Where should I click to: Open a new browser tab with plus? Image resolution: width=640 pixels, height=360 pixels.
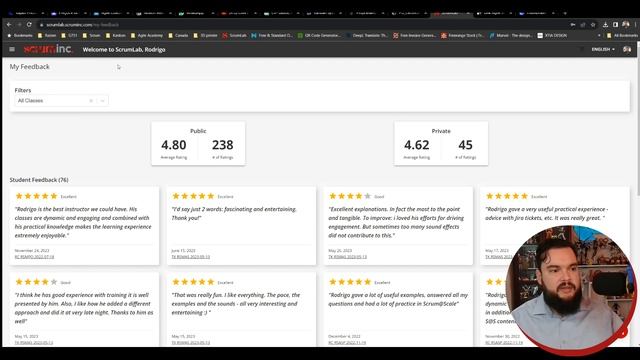coord(565,13)
